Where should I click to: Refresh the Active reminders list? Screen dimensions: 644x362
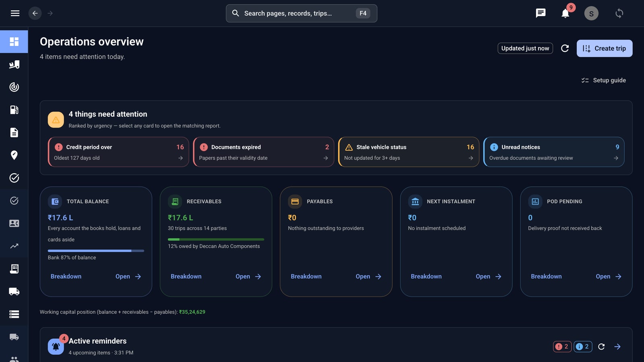click(x=601, y=347)
